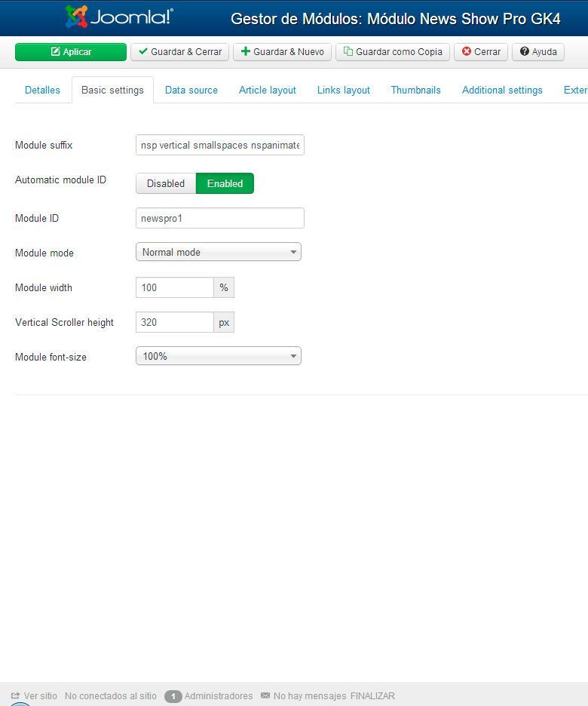Screen dimensions: 588x706
Task: Click the Ver sitio external-link icon
Action: point(15,695)
